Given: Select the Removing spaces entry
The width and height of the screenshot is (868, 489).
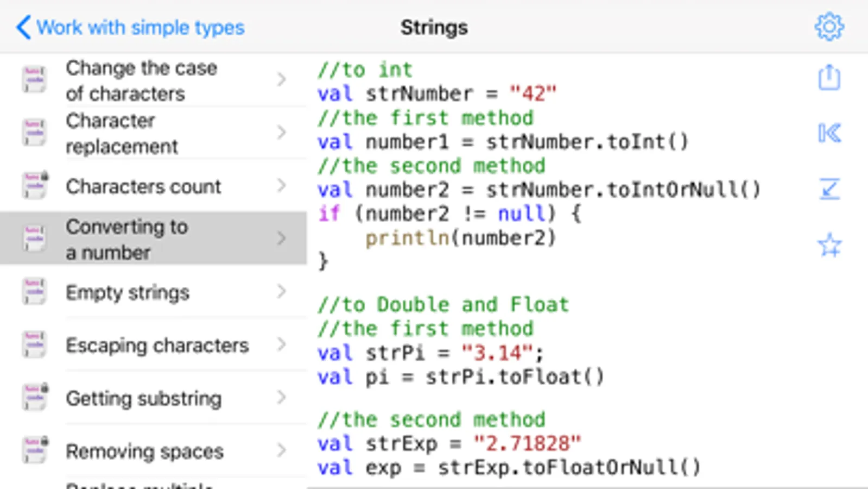Looking at the screenshot, I should click(145, 452).
